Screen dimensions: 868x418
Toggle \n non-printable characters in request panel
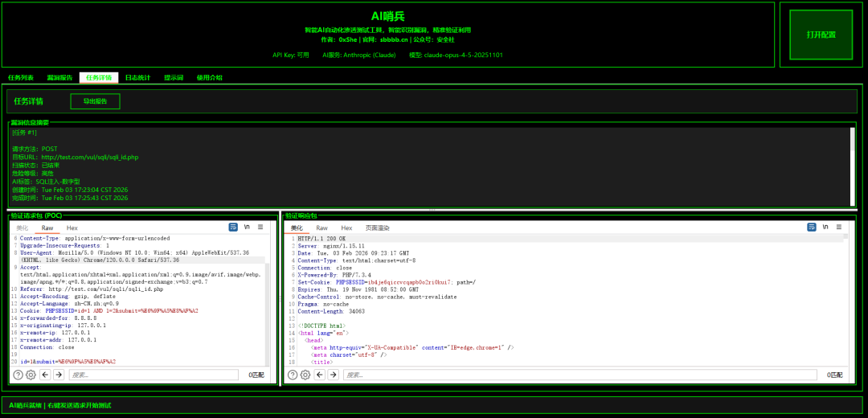coord(247,227)
